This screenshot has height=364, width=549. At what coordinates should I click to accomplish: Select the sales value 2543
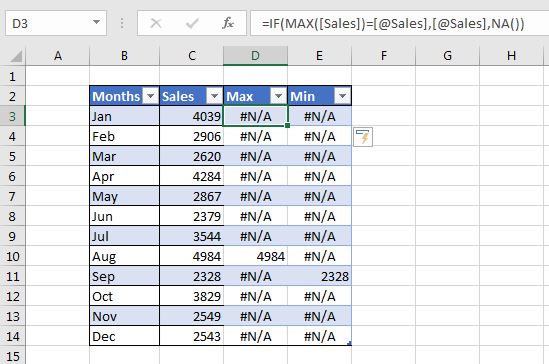click(192, 336)
